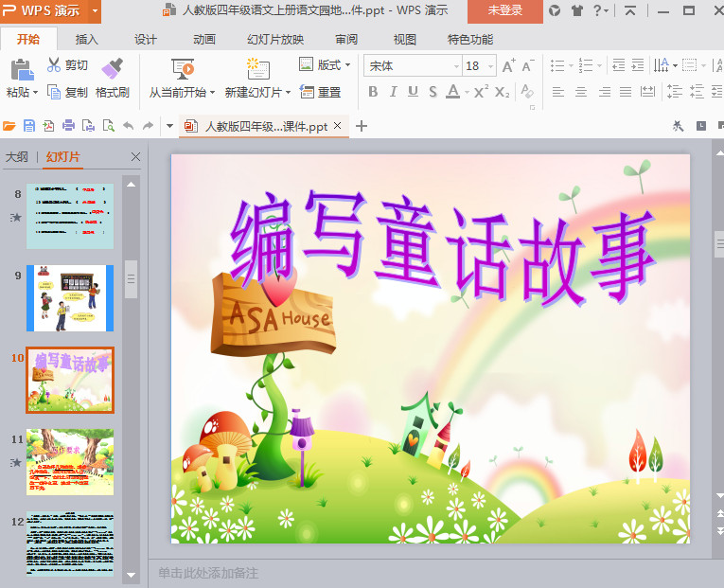Add a slide with 新建幻灯片 icon

[x=257, y=69]
